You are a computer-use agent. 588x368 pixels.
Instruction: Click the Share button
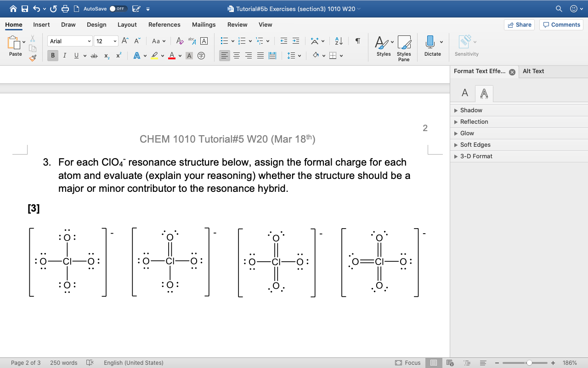point(520,25)
